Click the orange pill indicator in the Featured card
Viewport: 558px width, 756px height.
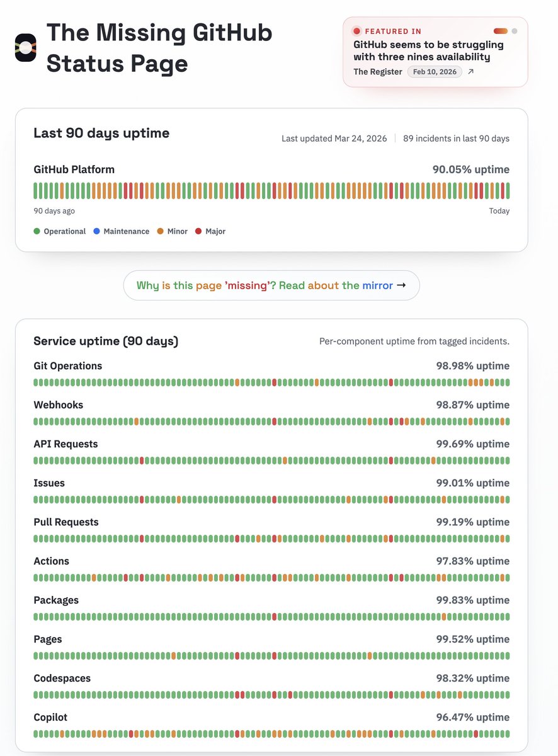point(501,31)
